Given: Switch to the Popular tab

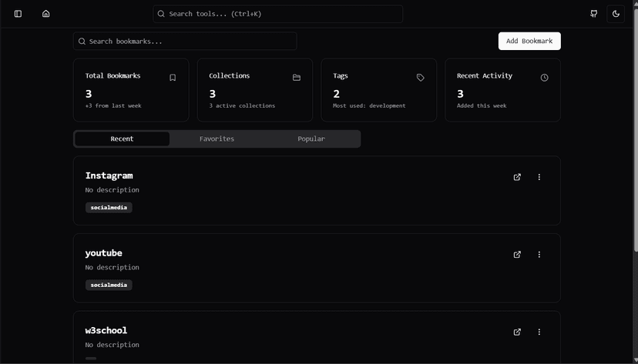Looking at the screenshot, I should coord(311,139).
